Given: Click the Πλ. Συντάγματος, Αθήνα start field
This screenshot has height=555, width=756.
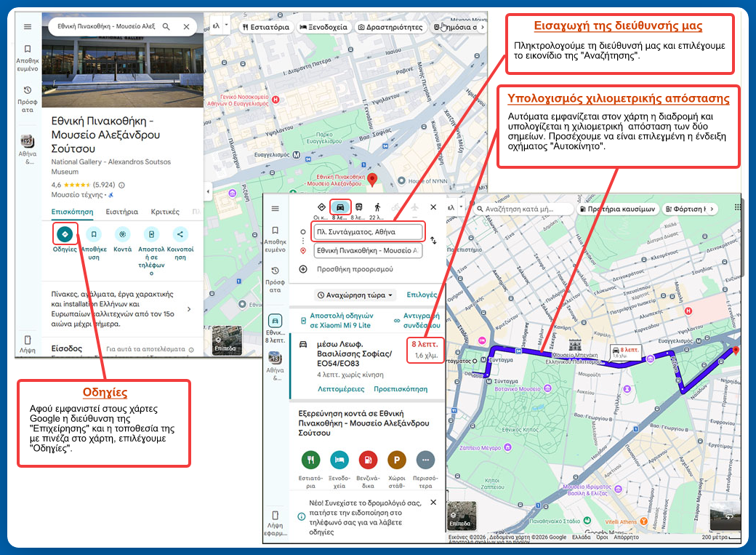Looking at the screenshot, I should tap(368, 231).
